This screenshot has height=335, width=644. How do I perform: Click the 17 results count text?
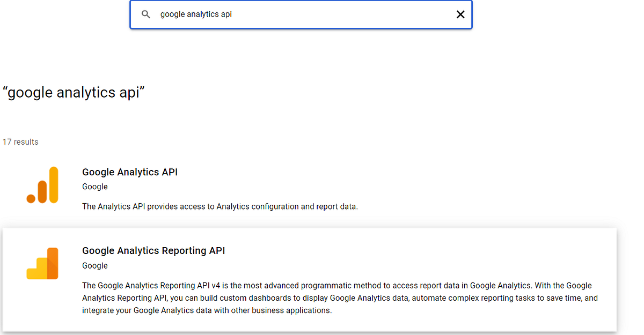(20, 142)
